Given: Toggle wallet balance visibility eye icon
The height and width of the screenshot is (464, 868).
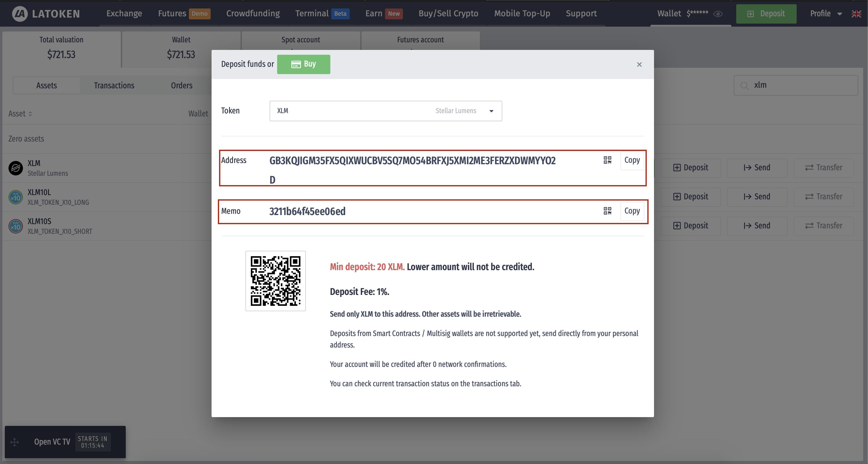Looking at the screenshot, I should (718, 14).
